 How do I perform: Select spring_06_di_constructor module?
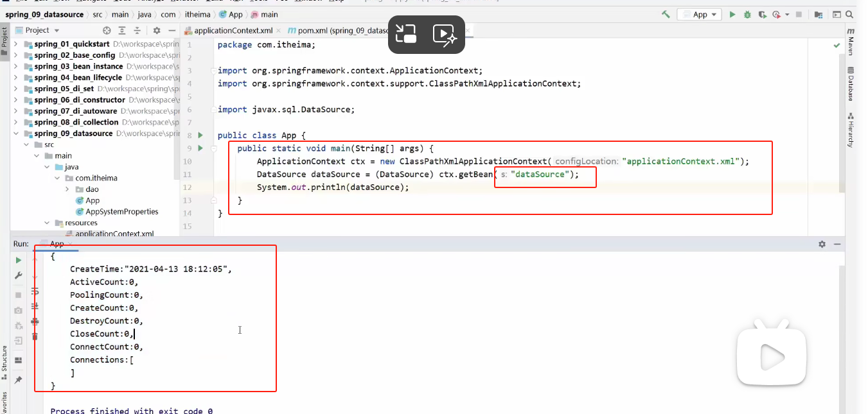(x=80, y=99)
